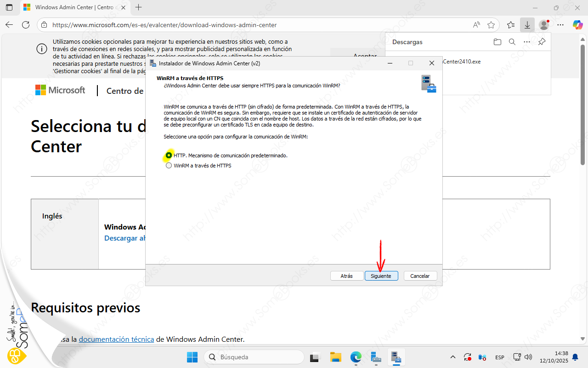Select HTTP default communication radio button
This screenshot has height=368, width=588.
pos(169,155)
